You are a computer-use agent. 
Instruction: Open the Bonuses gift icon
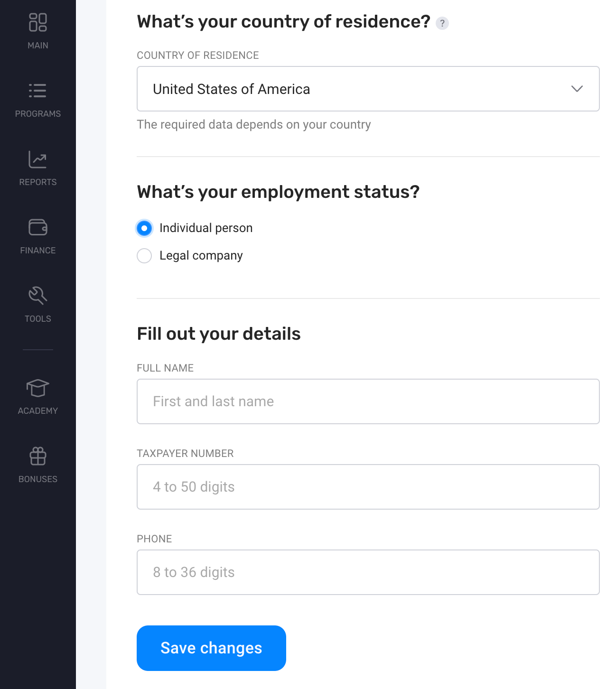[38, 456]
